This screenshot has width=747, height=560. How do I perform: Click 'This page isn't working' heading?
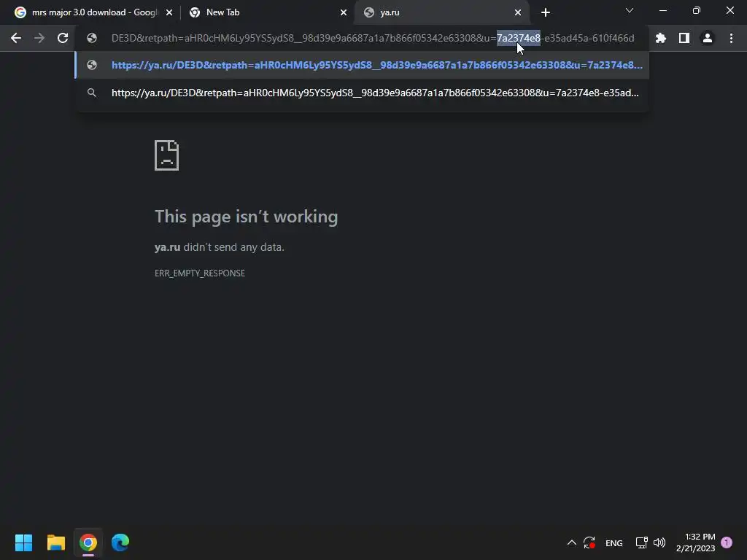(x=247, y=217)
